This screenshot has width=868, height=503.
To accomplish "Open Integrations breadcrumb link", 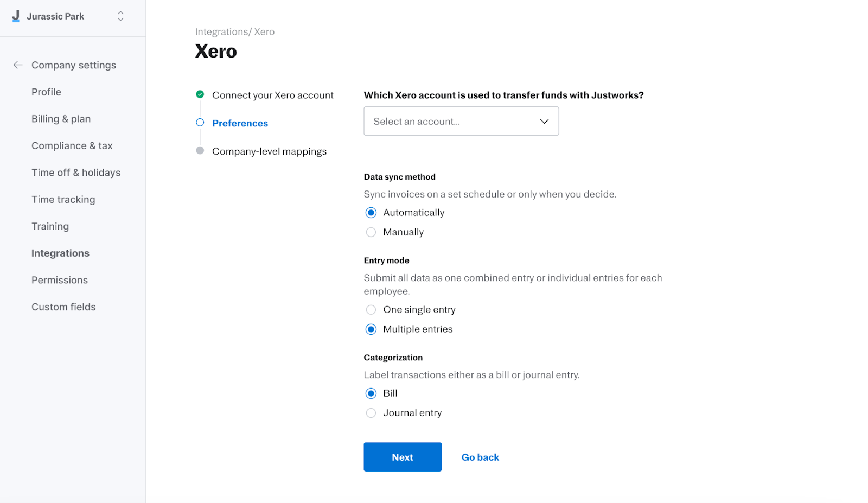I will [x=221, y=32].
